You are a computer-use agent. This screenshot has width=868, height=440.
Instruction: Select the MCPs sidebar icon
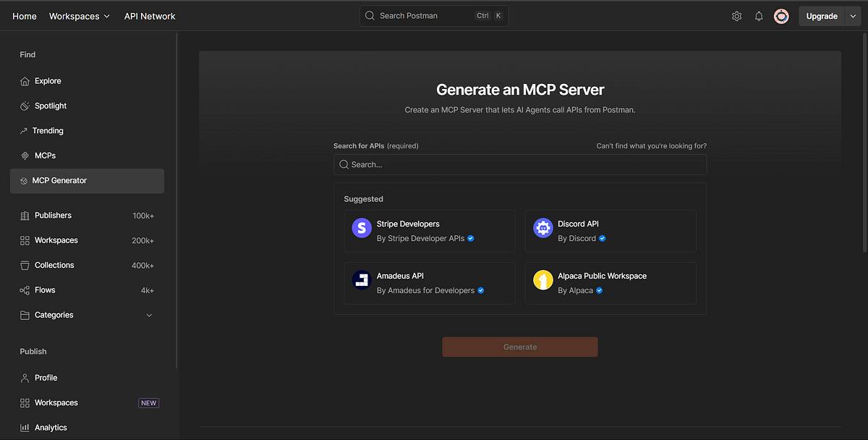(24, 155)
